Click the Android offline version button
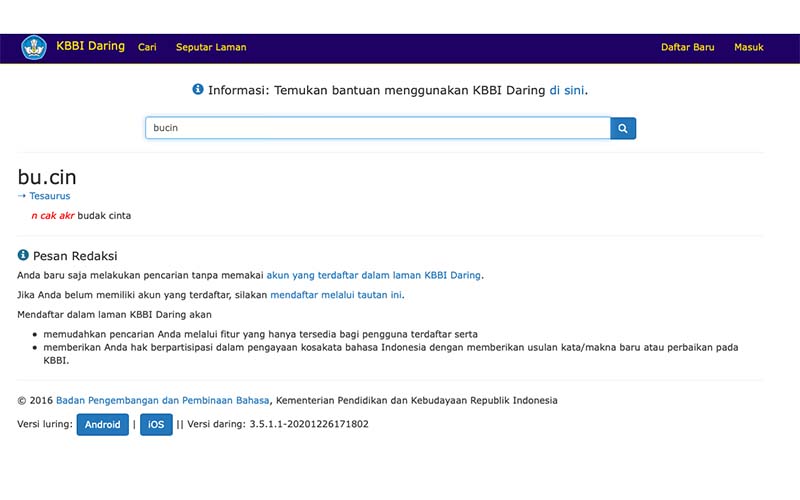Image resolution: width=800 pixels, height=500 pixels. click(x=103, y=424)
